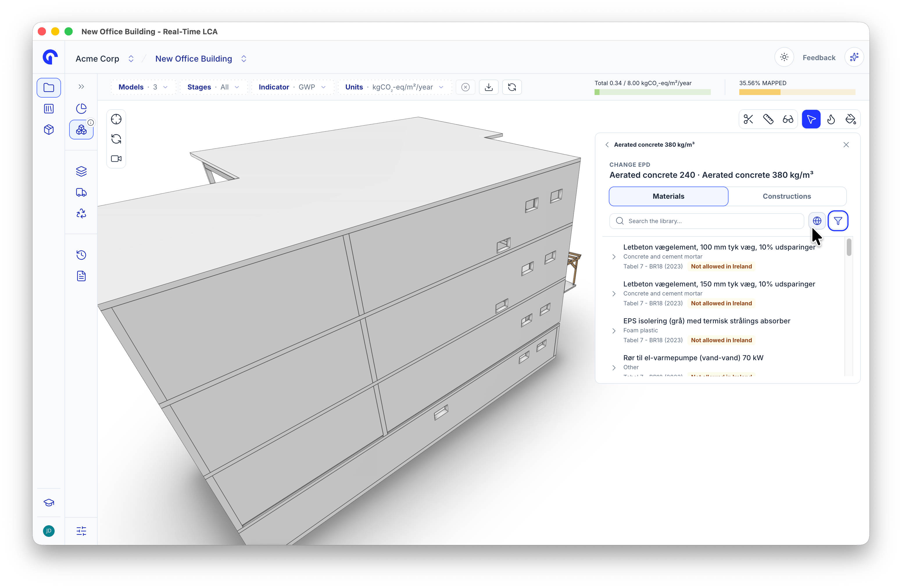
Task: Click the Feedback link
Action: (x=819, y=58)
